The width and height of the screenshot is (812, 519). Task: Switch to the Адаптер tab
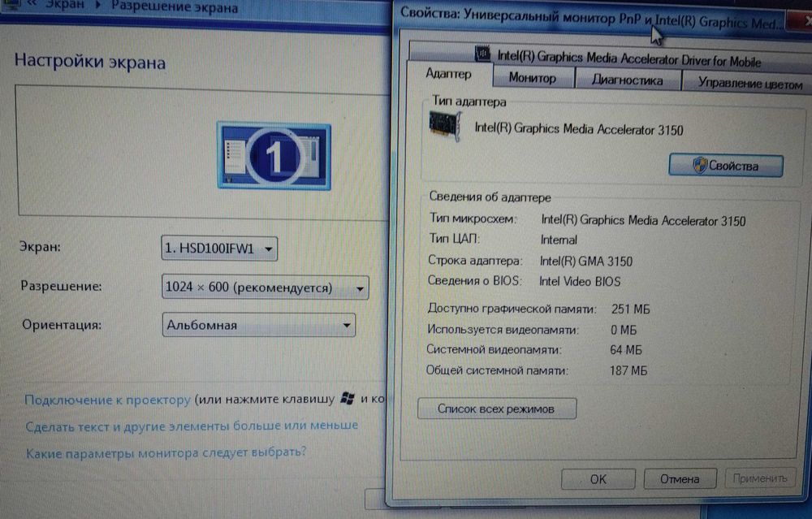(448, 74)
